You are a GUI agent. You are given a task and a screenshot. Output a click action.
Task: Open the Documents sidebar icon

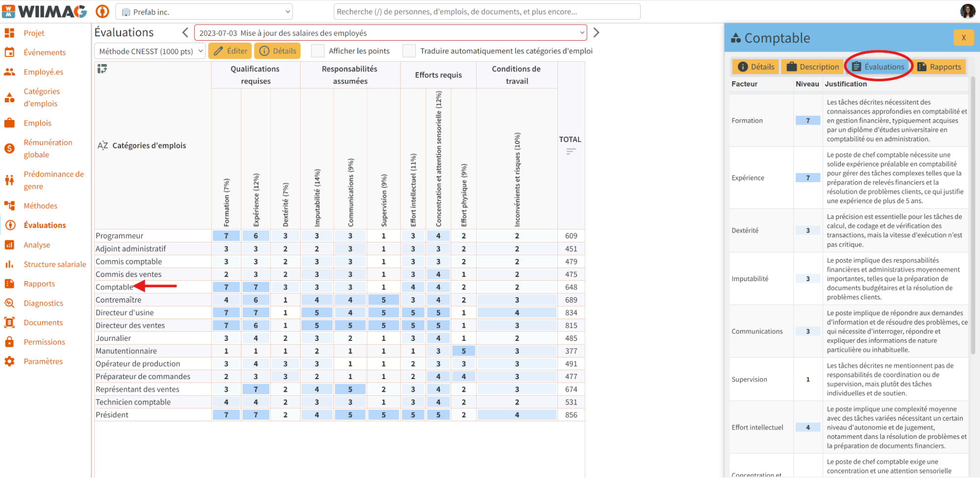(9, 322)
